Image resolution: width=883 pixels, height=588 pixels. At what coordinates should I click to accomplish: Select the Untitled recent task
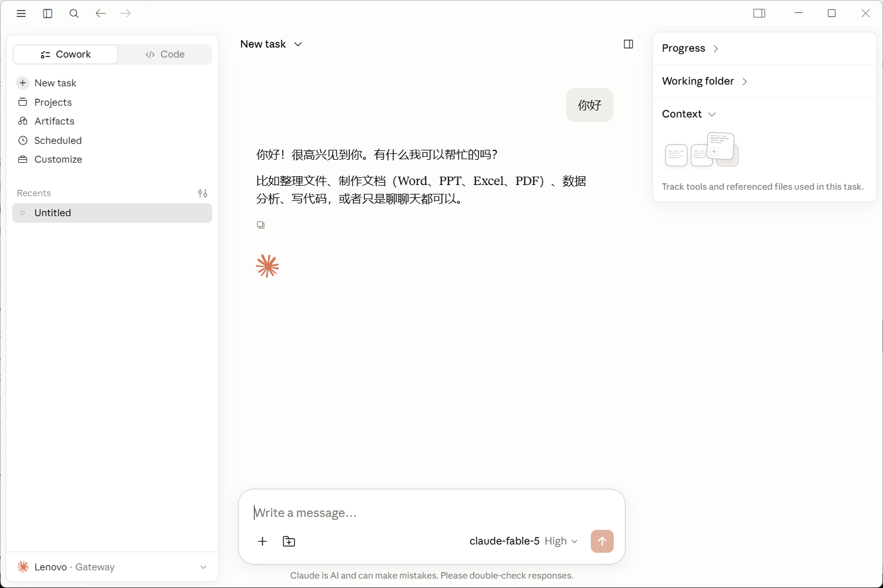tap(112, 213)
